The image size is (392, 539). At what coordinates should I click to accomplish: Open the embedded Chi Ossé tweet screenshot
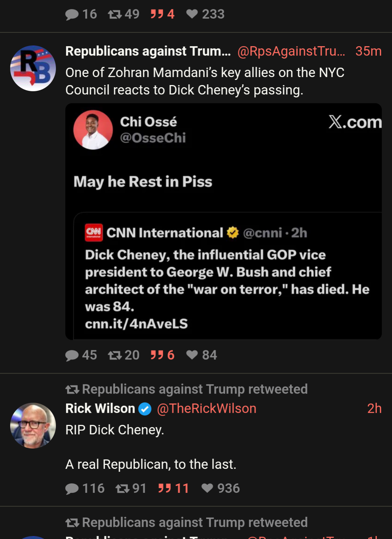[223, 221]
